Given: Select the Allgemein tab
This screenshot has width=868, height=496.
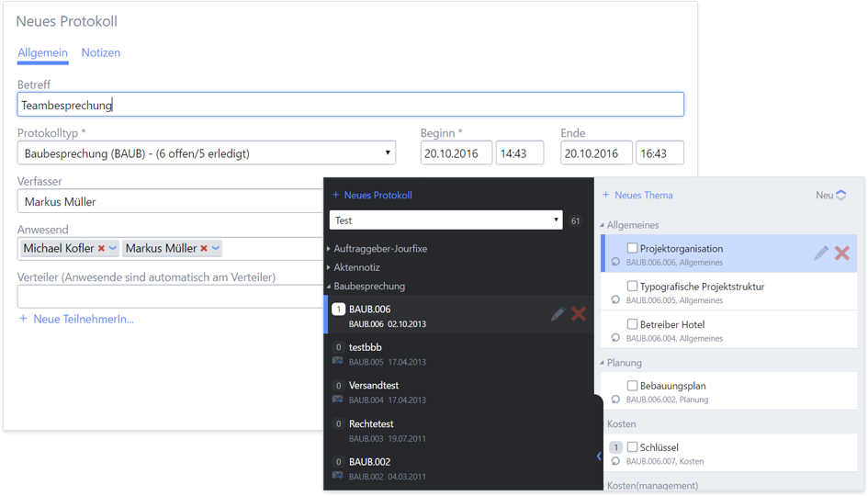Looking at the screenshot, I should tap(42, 53).
